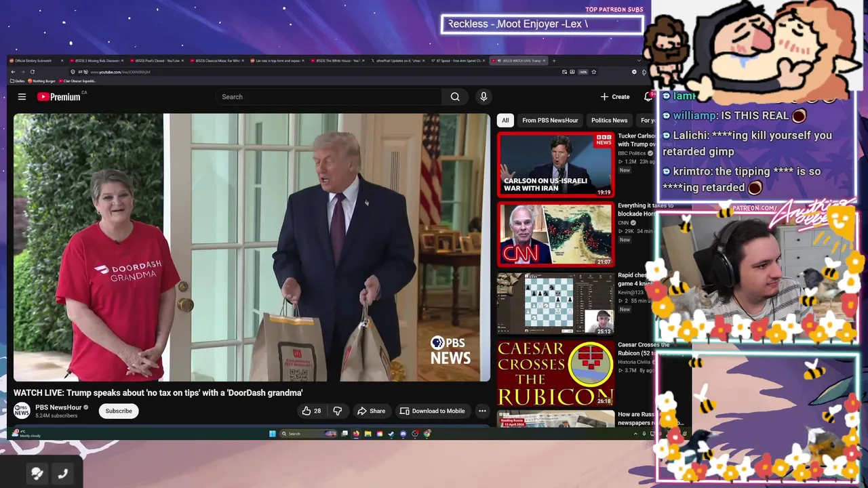
Task: Reload the page with refresh icon
Action: (x=32, y=72)
